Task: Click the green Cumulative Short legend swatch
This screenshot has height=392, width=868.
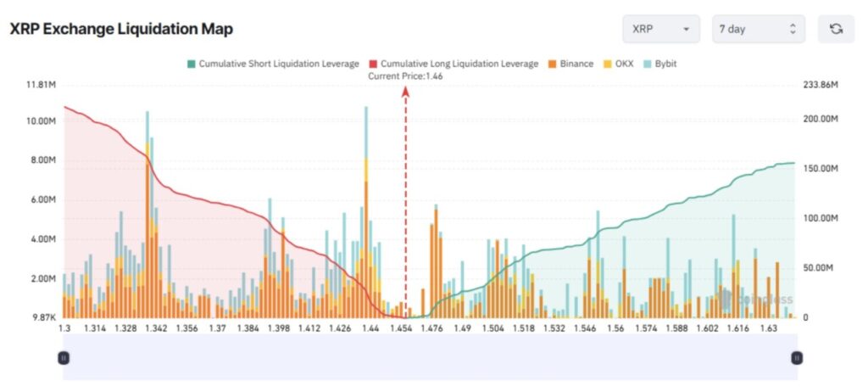Action: 191,64
